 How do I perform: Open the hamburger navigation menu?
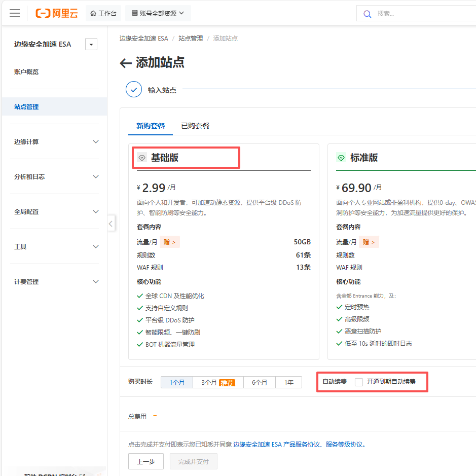15,14
